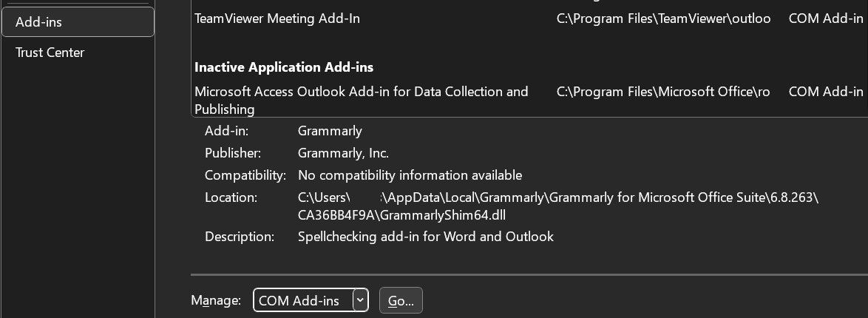Viewport: 868px width, 318px height.
Task: Click the Compatibility: field label
Action: coord(245,176)
